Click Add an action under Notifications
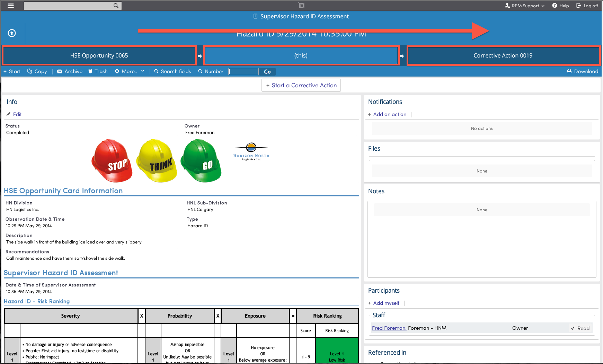The width and height of the screenshot is (603, 364). click(387, 114)
